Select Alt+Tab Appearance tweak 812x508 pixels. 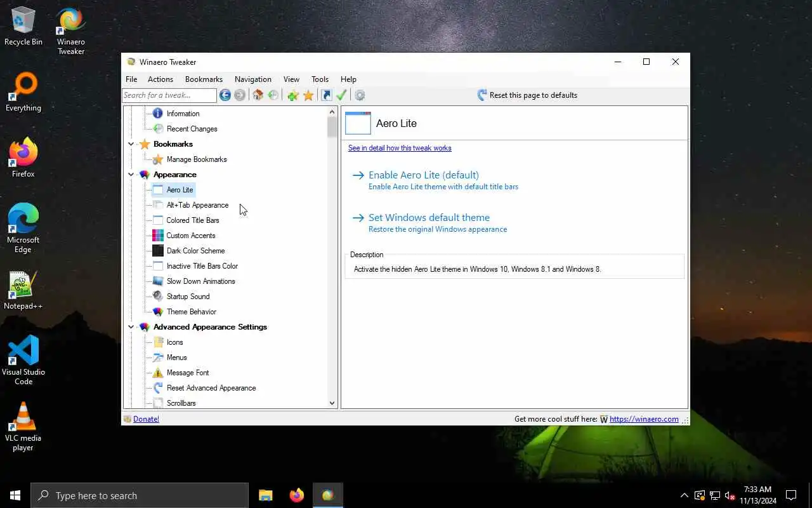tap(197, 205)
